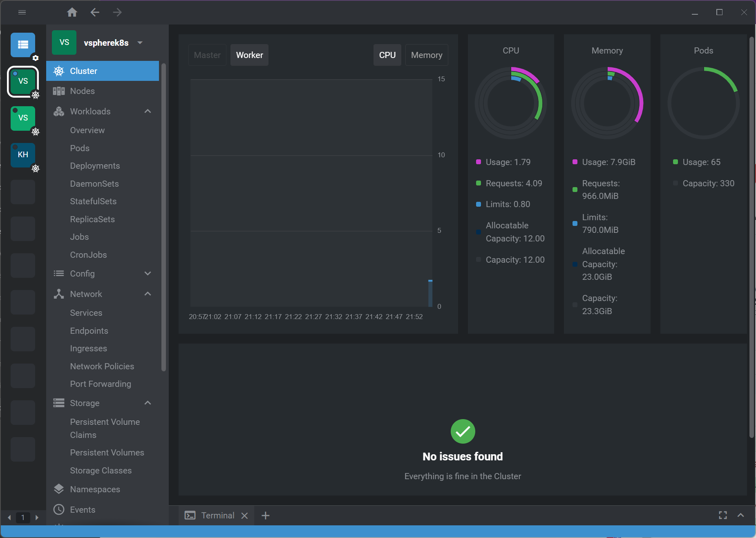This screenshot has width=756, height=538.
Task: Open the Nodes page
Action: coord(103,91)
